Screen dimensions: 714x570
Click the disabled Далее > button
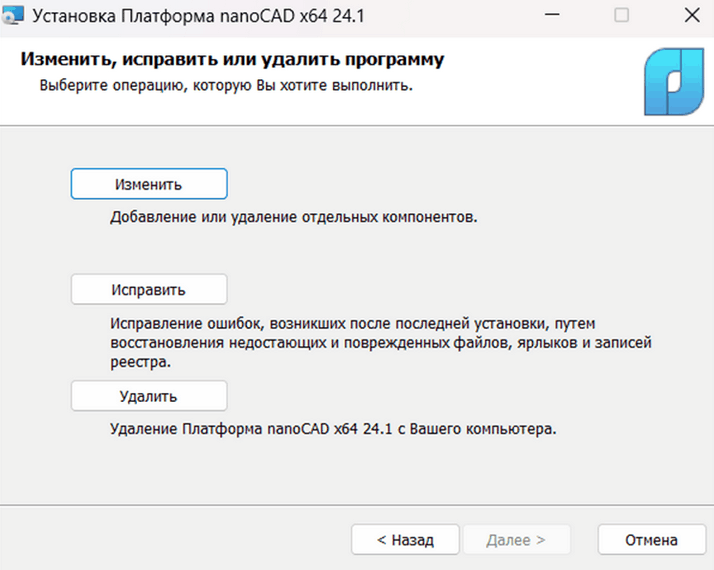[515, 540]
